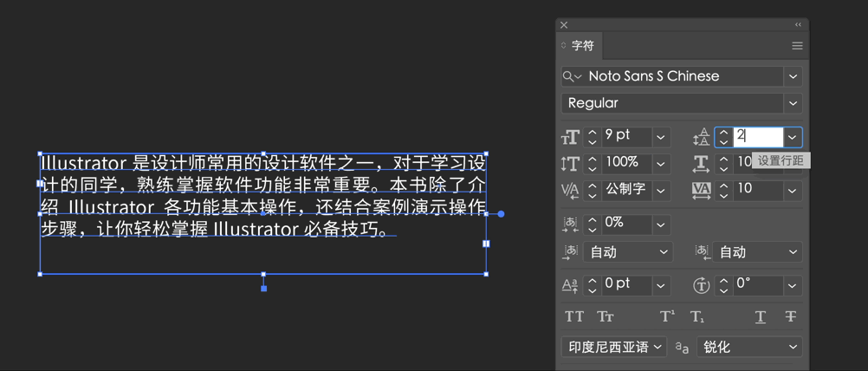
Task: Expand the character rotation dropdown
Action: (x=794, y=286)
